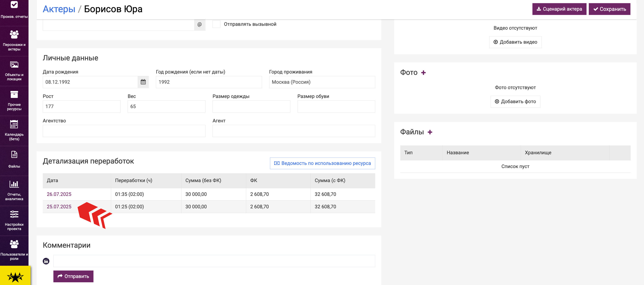The width and height of the screenshot is (644, 285).
Task: Click the yellow stars logo button
Action: [x=15, y=276]
